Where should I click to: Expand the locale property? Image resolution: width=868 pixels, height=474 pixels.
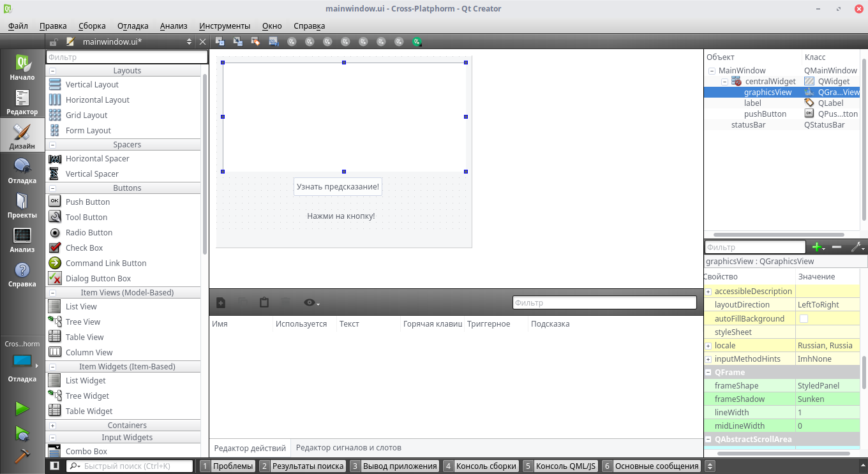coord(708,346)
